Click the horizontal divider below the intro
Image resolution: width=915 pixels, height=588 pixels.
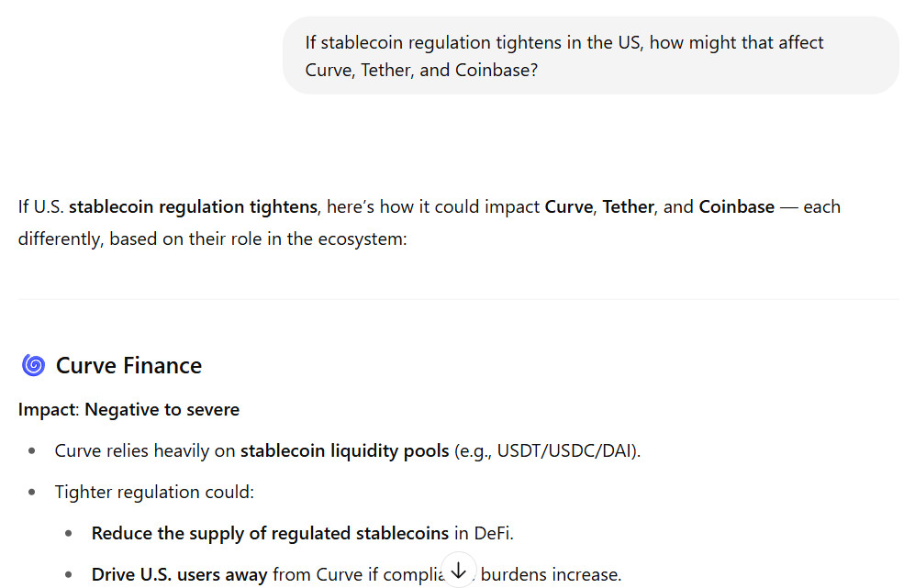[x=459, y=299]
